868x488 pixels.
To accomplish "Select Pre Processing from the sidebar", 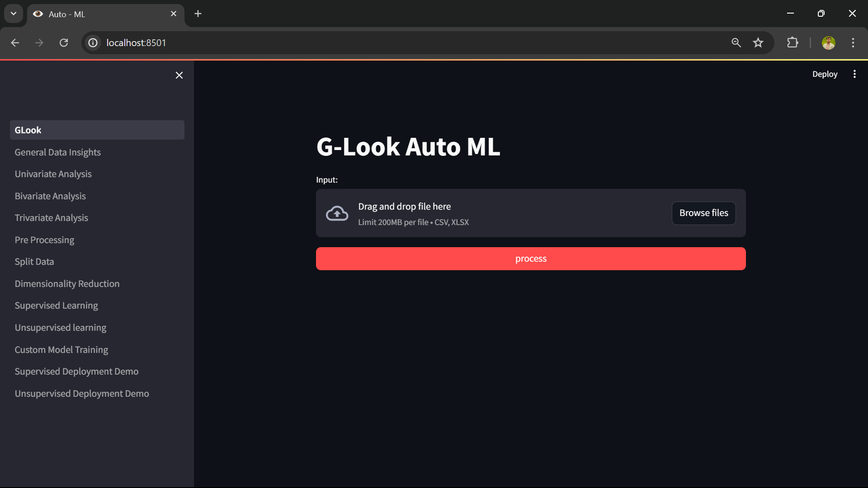I will (44, 240).
